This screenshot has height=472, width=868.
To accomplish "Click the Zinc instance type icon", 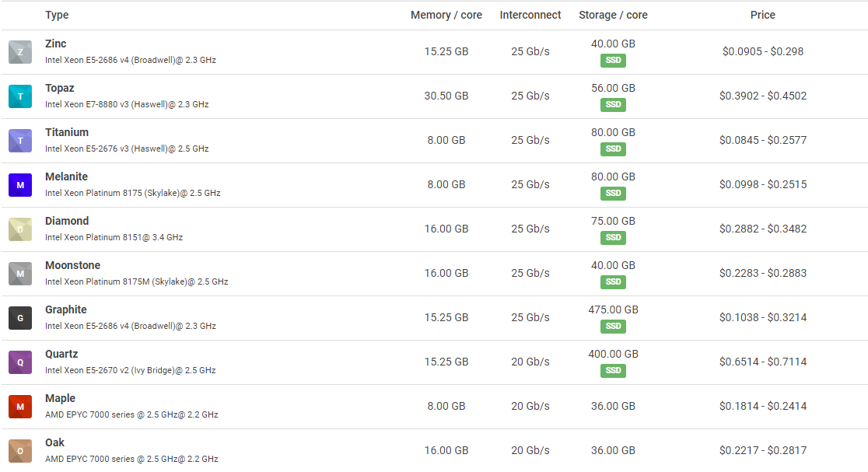I will pyautogui.click(x=20, y=52).
